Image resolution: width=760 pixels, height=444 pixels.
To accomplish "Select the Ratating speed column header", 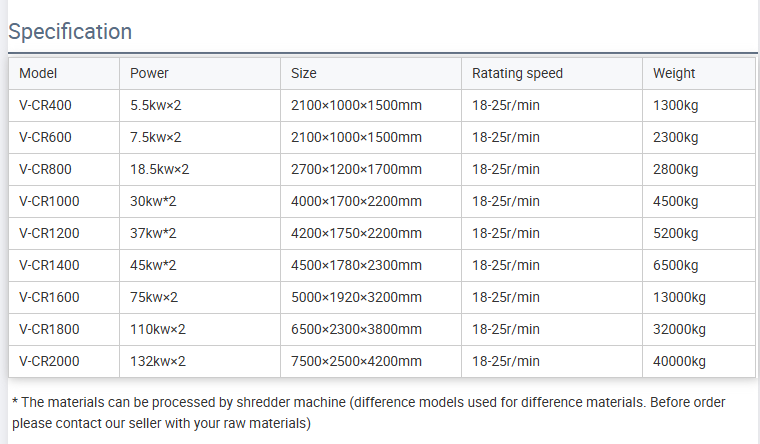I will pos(517,73).
